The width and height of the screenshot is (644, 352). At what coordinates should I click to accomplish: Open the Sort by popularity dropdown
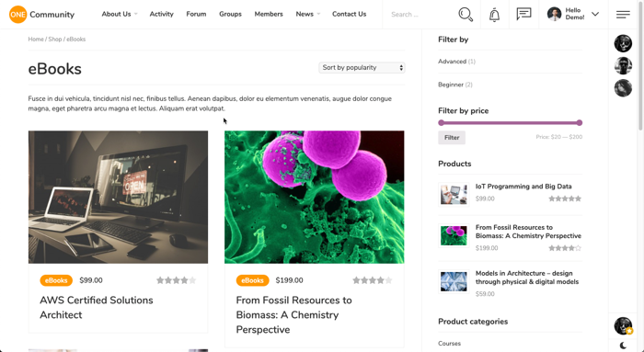[x=362, y=68]
